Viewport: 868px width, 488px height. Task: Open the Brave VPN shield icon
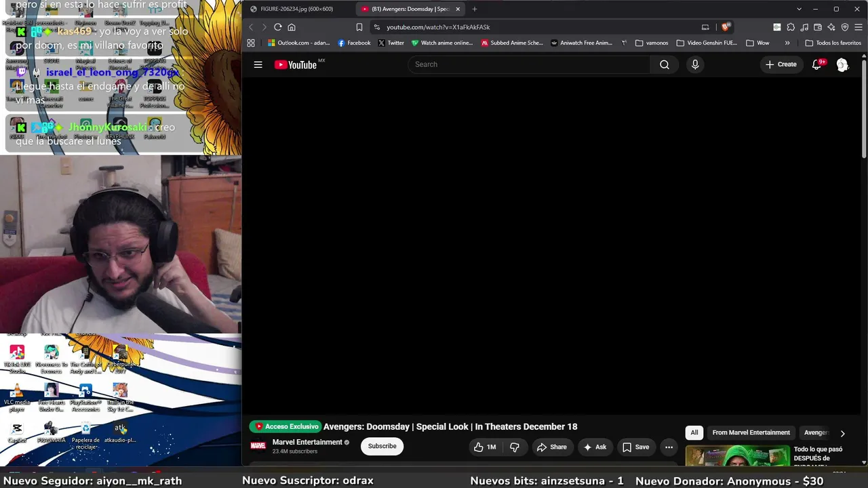(x=845, y=27)
